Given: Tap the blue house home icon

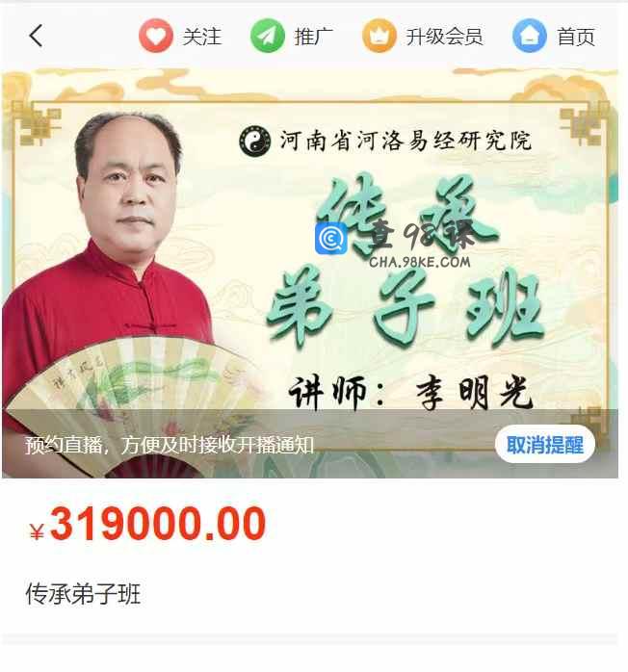Looking at the screenshot, I should (x=530, y=36).
